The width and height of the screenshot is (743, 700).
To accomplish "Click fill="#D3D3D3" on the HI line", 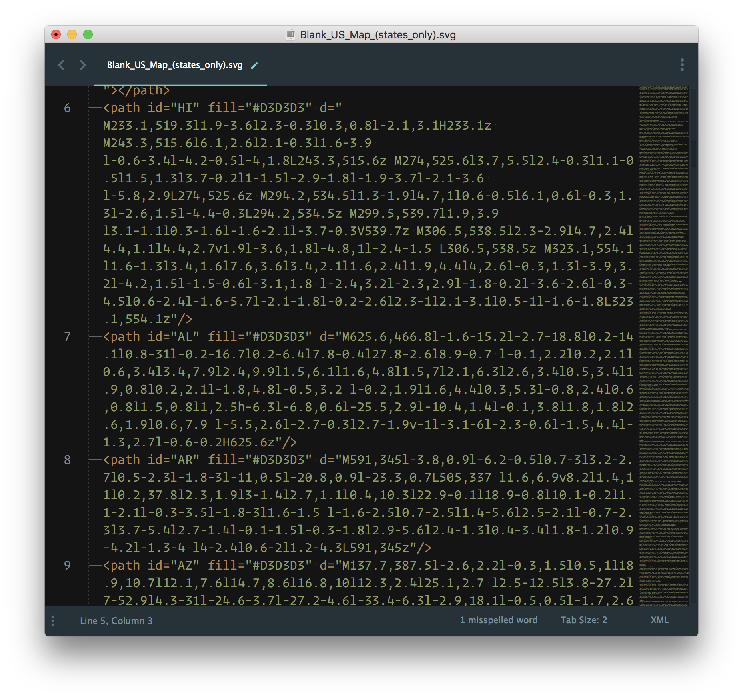I will pos(260,108).
